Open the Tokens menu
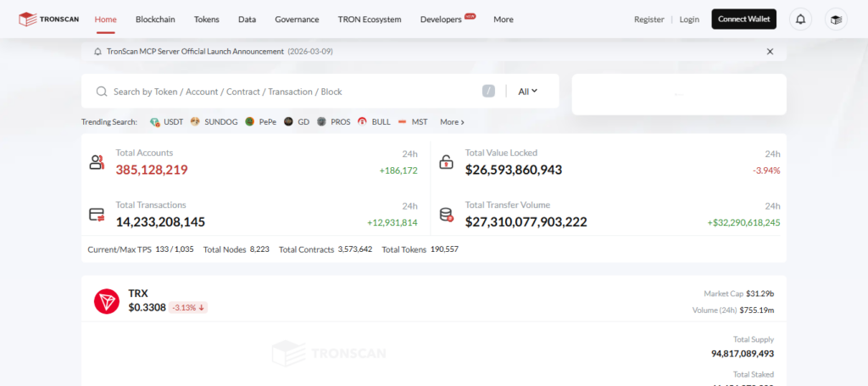Viewport: 868px width, 386px height. tap(207, 20)
